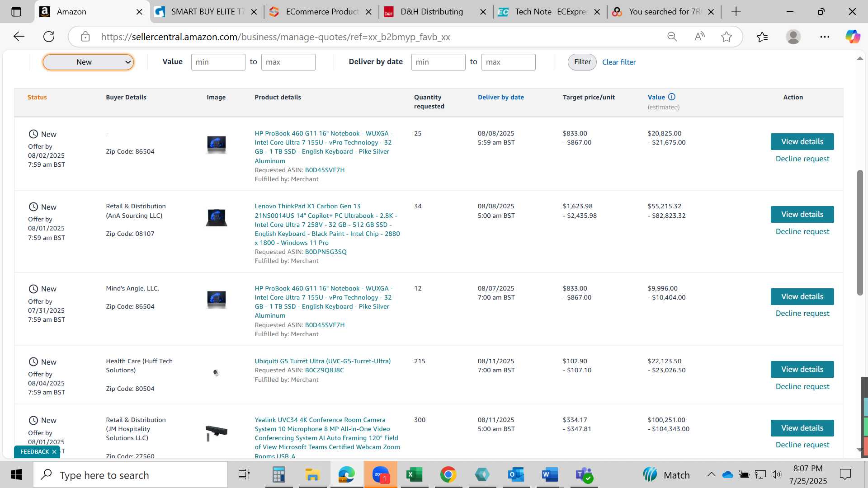
Task: Open Copilot sidebar icon
Action: pyautogui.click(x=853, y=37)
